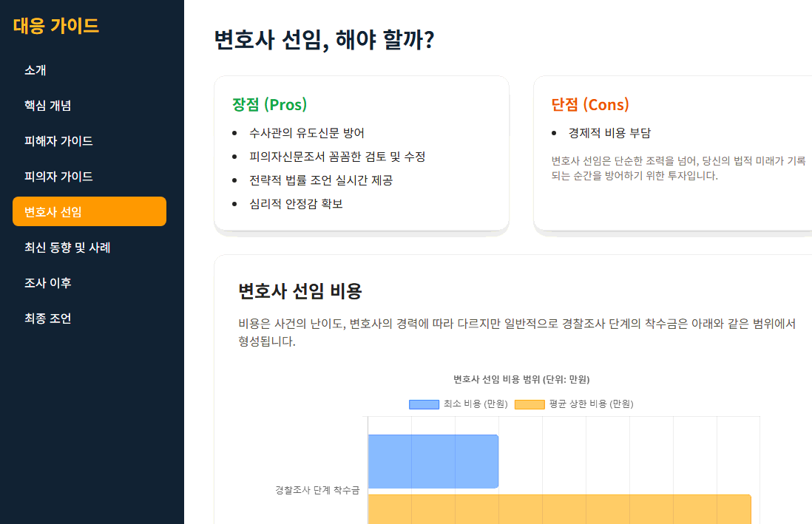Click the orange 평균 상한 비용 legend swatch
This screenshot has height=524, width=812.
(529, 404)
